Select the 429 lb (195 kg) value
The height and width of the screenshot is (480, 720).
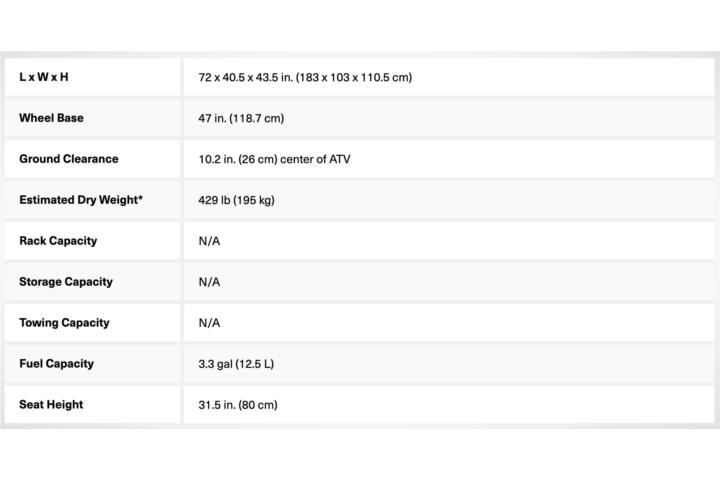(x=236, y=200)
